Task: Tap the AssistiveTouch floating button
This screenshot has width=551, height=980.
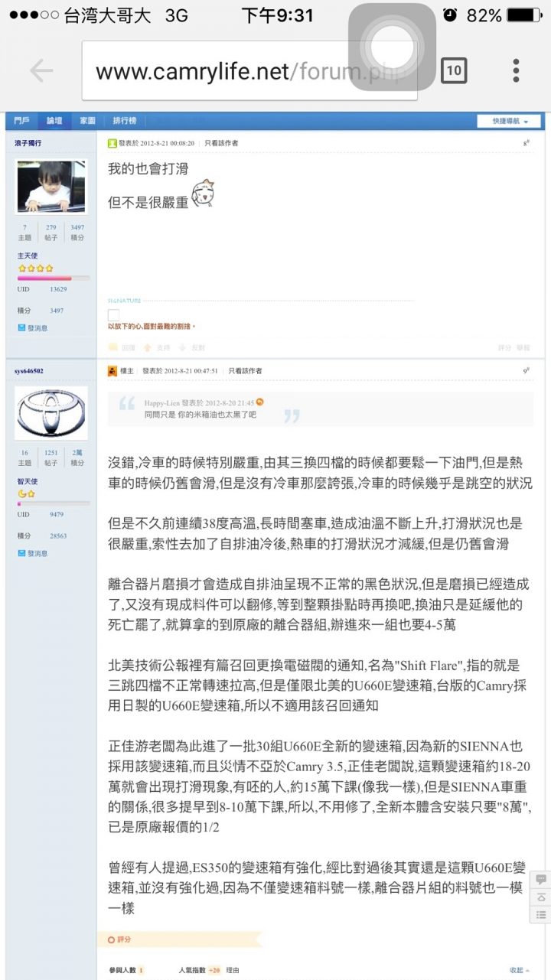Action: [x=392, y=47]
